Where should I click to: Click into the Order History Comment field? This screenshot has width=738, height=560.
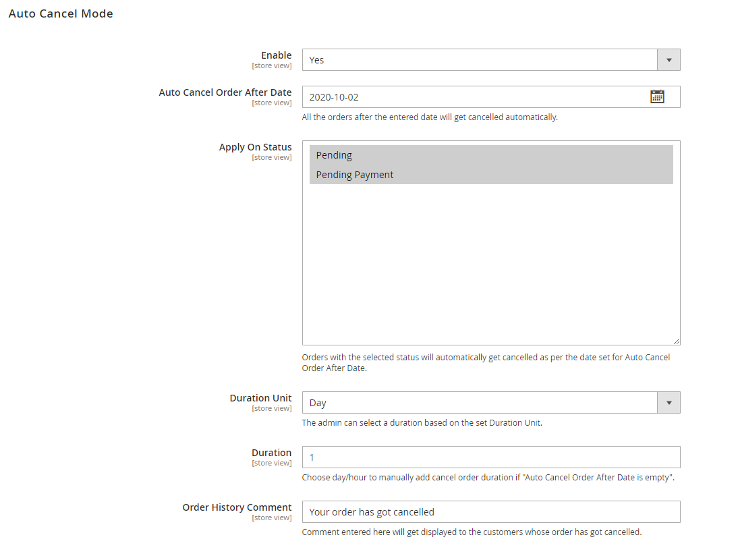[491, 512]
